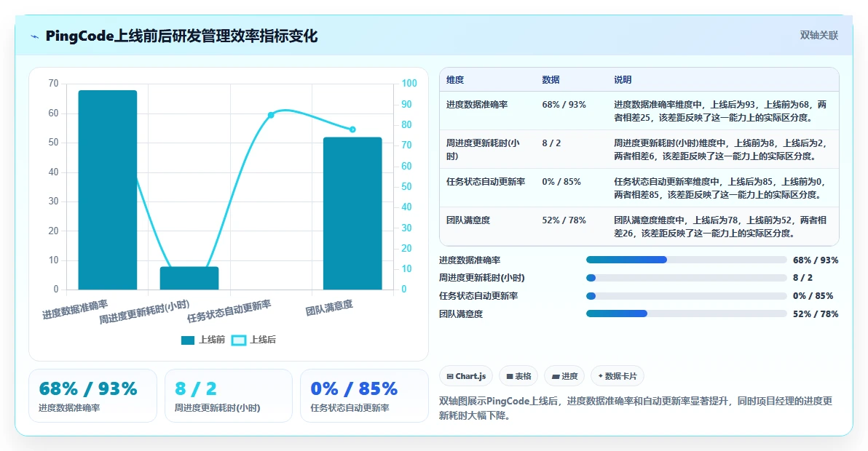Click the 进度数据准确率 x-axis label
The image size is (868, 451).
click(75, 310)
